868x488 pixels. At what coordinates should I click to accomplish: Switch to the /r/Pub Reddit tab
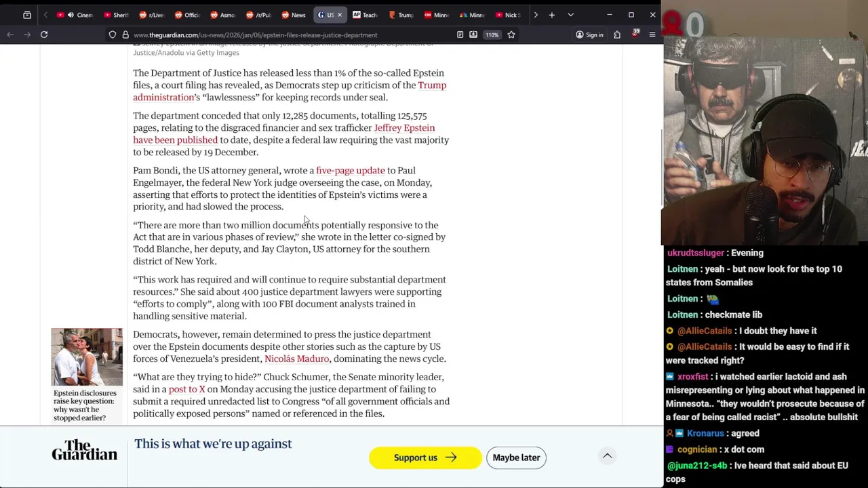click(259, 15)
